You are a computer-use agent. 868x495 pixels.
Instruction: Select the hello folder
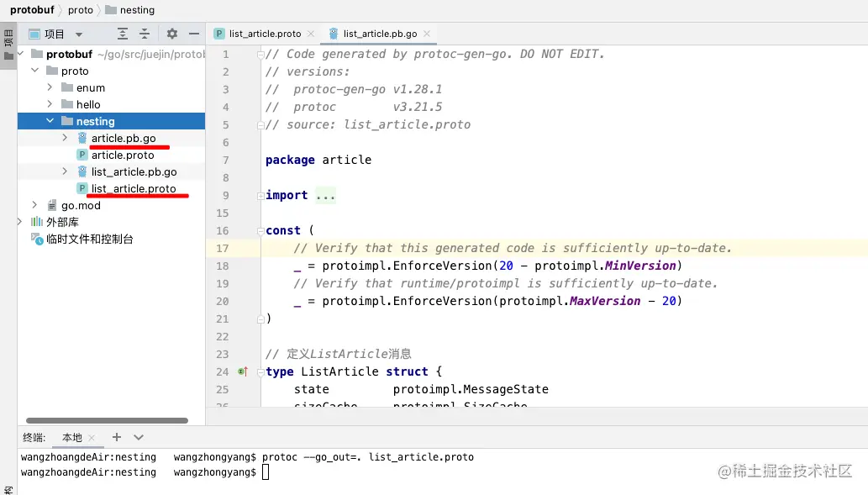coord(88,104)
